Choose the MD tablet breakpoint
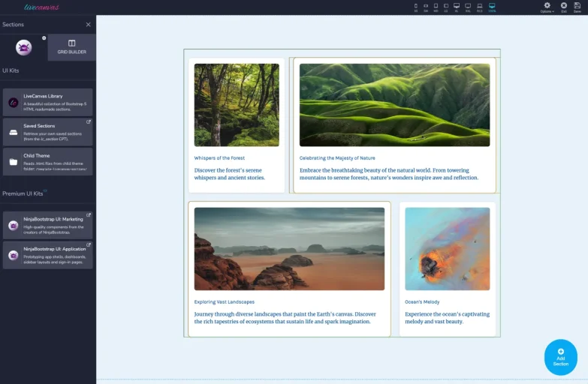 436,7
